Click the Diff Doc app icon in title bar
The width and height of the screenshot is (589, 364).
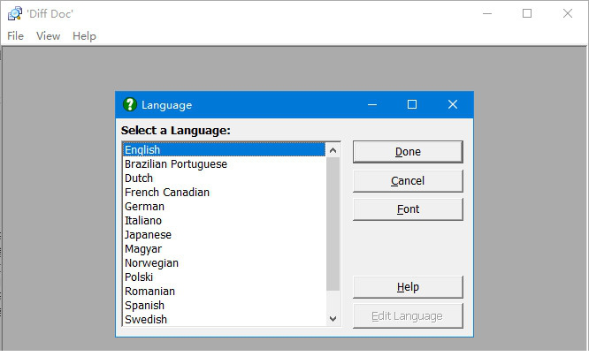click(x=14, y=13)
